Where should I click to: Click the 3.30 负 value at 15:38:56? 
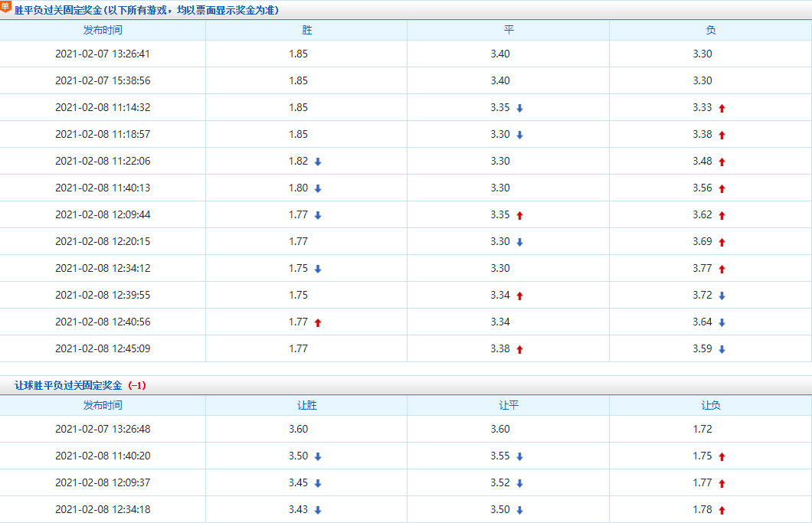702,80
